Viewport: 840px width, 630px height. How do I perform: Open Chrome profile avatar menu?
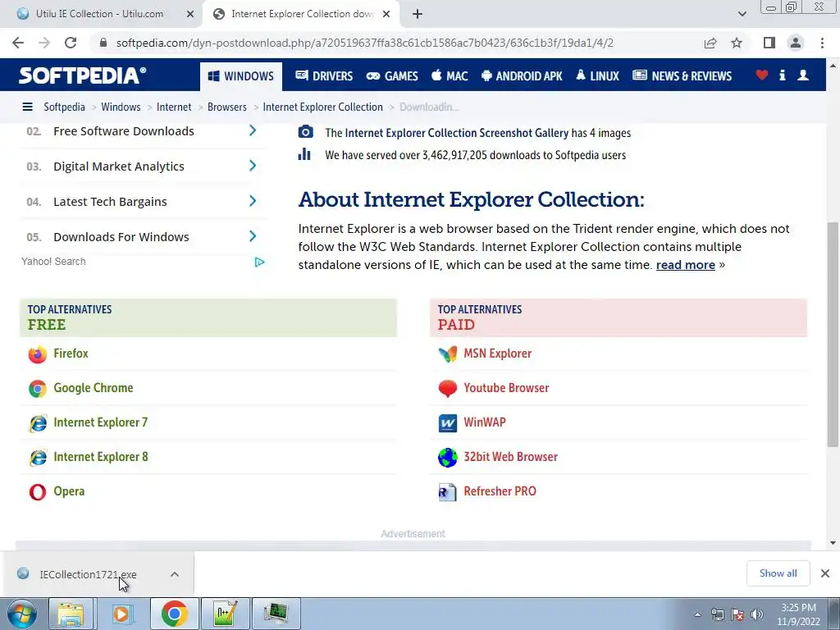[x=796, y=43]
